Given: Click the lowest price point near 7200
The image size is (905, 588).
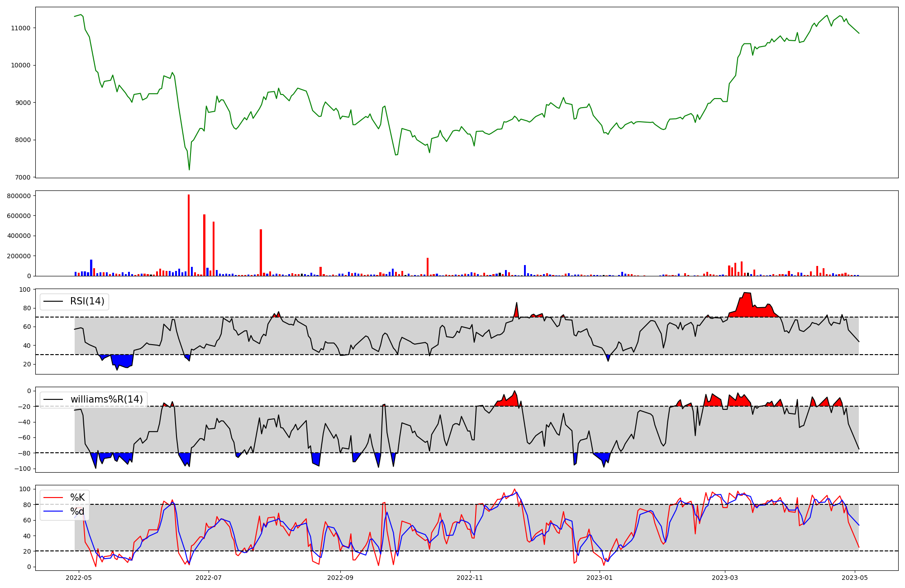Looking at the screenshot, I should 189,170.
